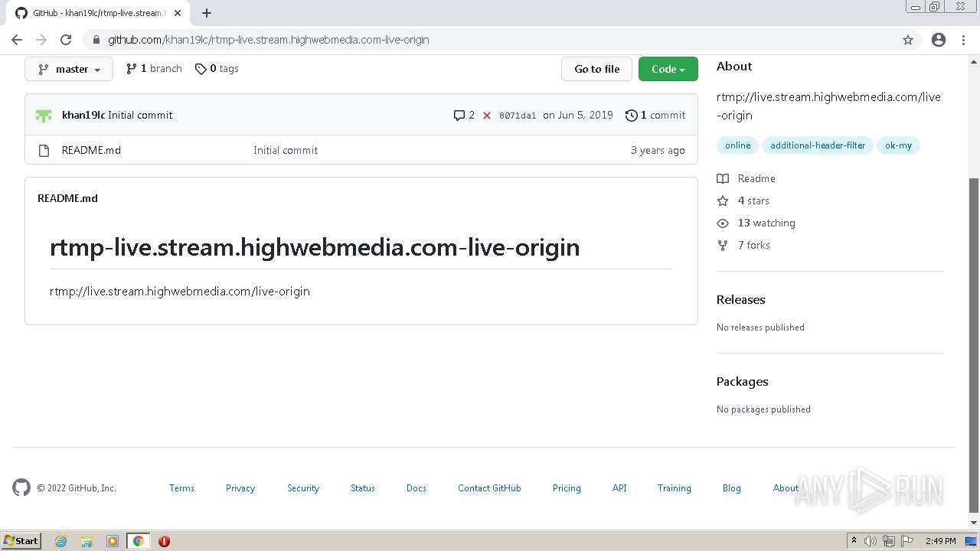
Task: View the 1 commit history
Action: (655, 116)
